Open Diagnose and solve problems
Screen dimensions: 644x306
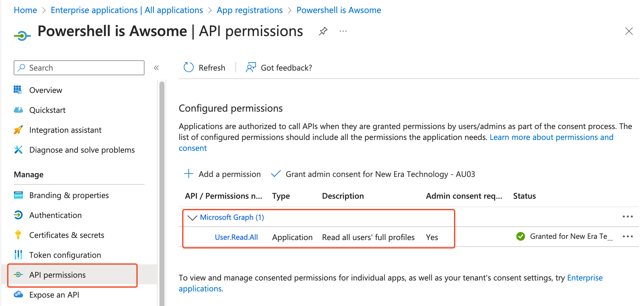click(x=82, y=150)
